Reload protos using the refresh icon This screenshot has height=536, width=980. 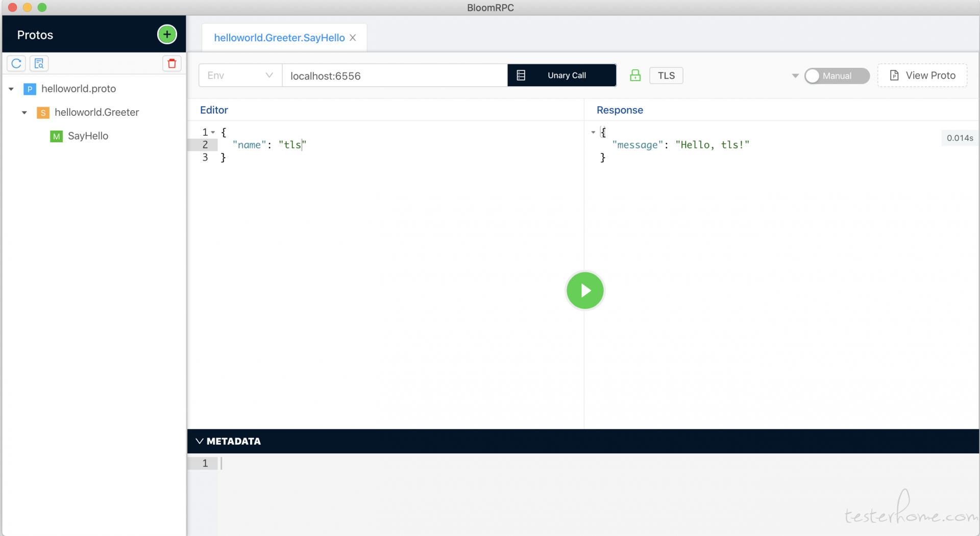[16, 63]
